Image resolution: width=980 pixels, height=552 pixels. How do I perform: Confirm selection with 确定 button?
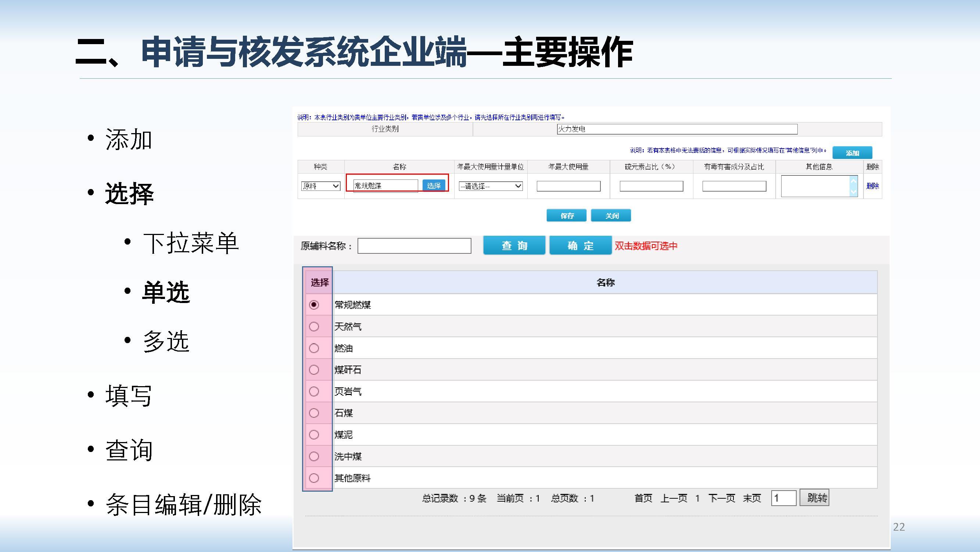coord(580,246)
